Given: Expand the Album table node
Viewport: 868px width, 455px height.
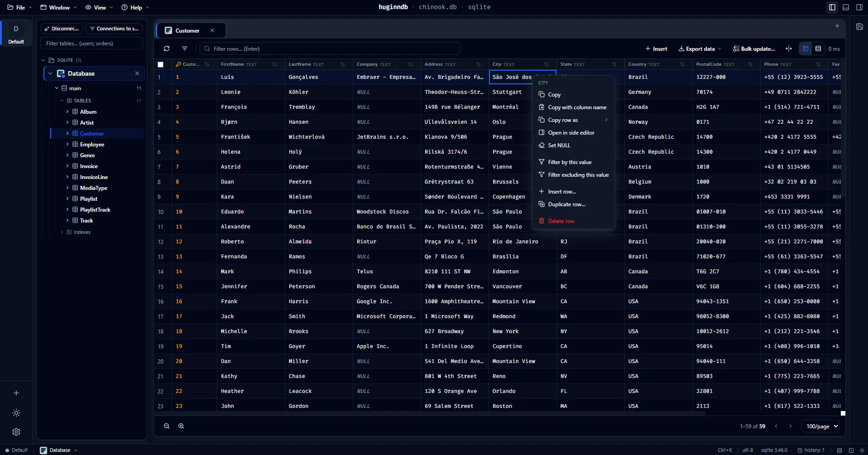Looking at the screenshot, I should point(67,111).
